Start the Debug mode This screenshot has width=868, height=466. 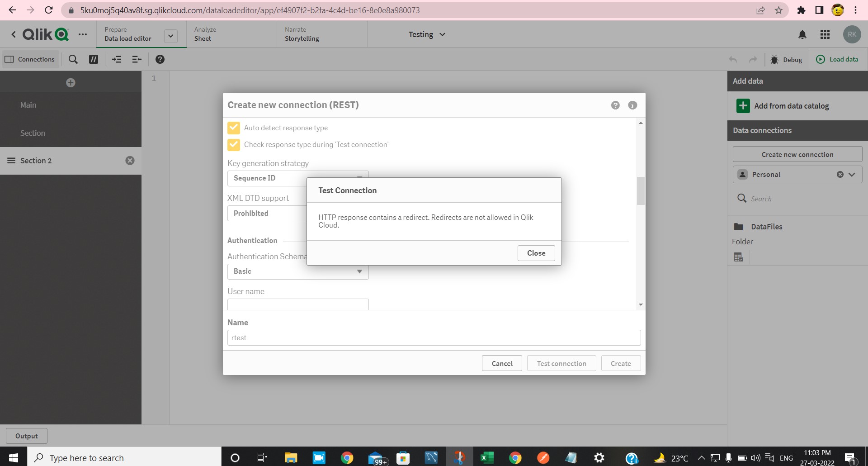pyautogui.click(x=786, y=59)
